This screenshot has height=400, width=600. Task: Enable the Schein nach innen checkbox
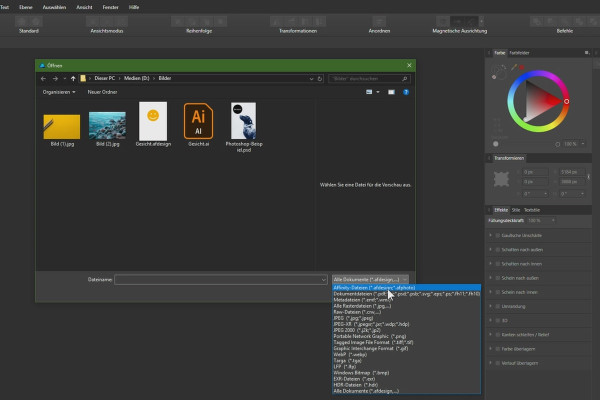coord(498,292)
